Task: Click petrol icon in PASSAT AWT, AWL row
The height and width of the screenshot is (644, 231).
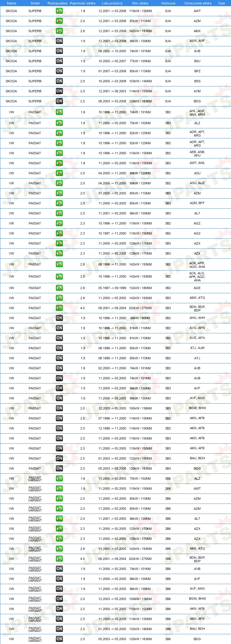Action: coord(59,163)
